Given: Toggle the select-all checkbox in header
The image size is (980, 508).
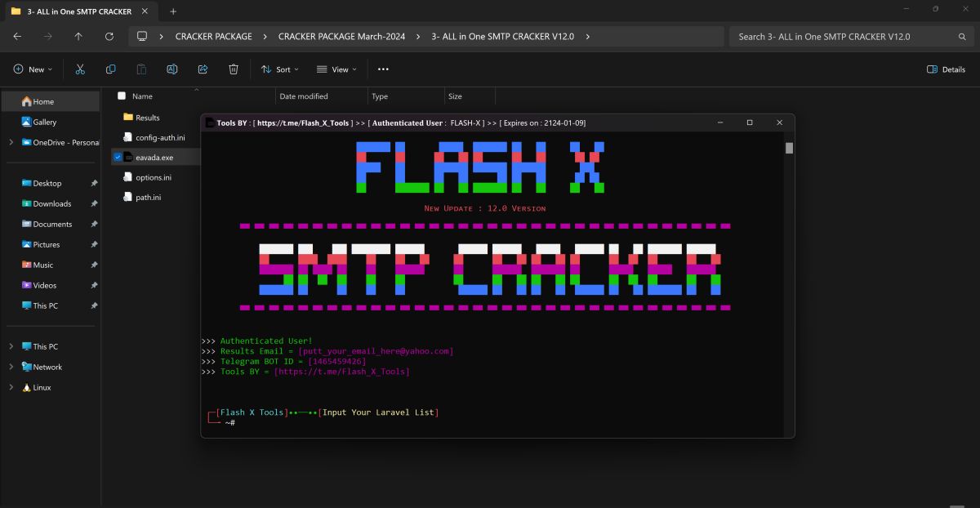Looking at the screenshot, I should [x=122, y=96].
